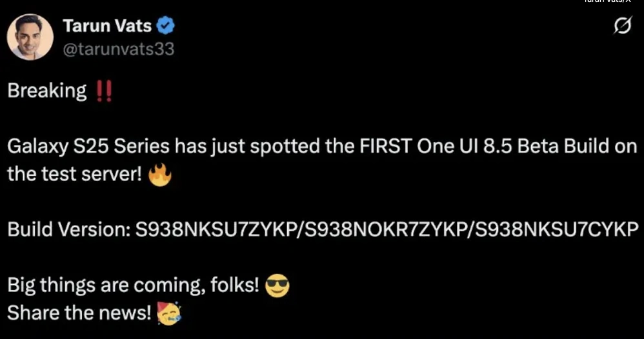Click the Tarun Vats display name
The image size is (644, 339).
coord(107,26)
